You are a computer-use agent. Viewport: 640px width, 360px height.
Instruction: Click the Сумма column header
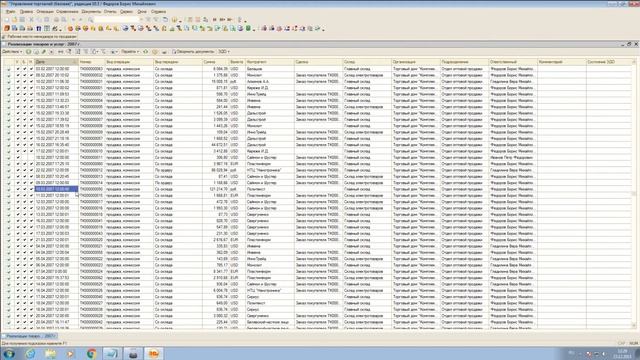[x=216, y=62]
